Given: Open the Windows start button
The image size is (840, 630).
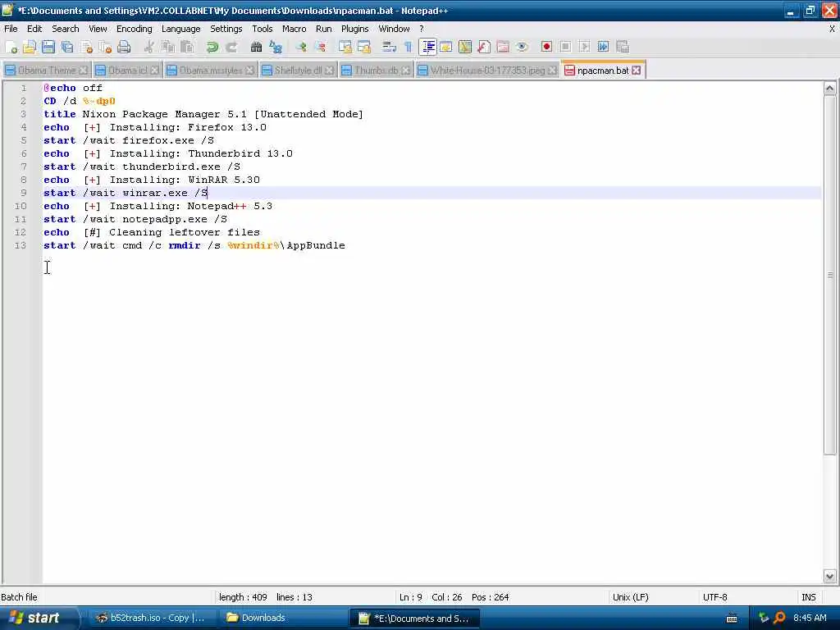Looking at the screenshot, I should (39, 619).
